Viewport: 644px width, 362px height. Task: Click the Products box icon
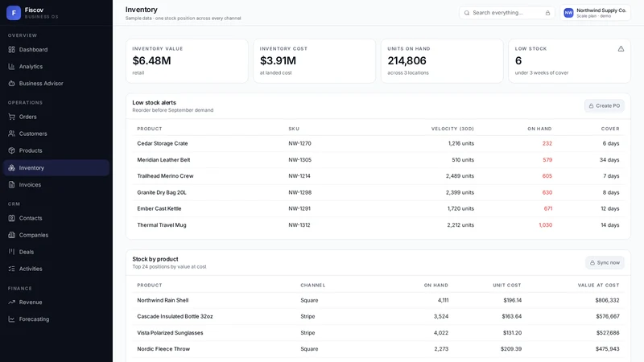pos(11,150)
